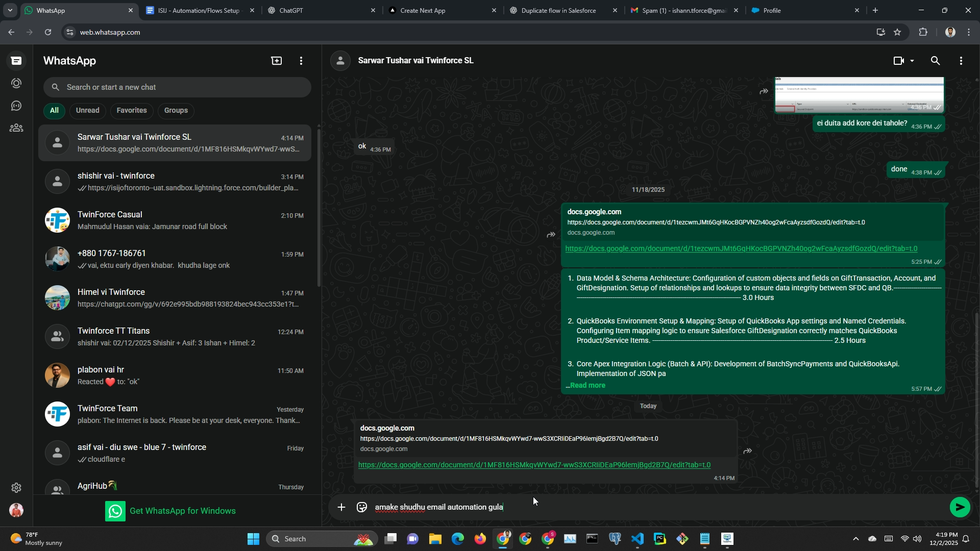Image resolution: width=980 pixels, height=551 pixels.
Task: Forward the Today docs.google.com message
Action: click(x=748, y=451)
